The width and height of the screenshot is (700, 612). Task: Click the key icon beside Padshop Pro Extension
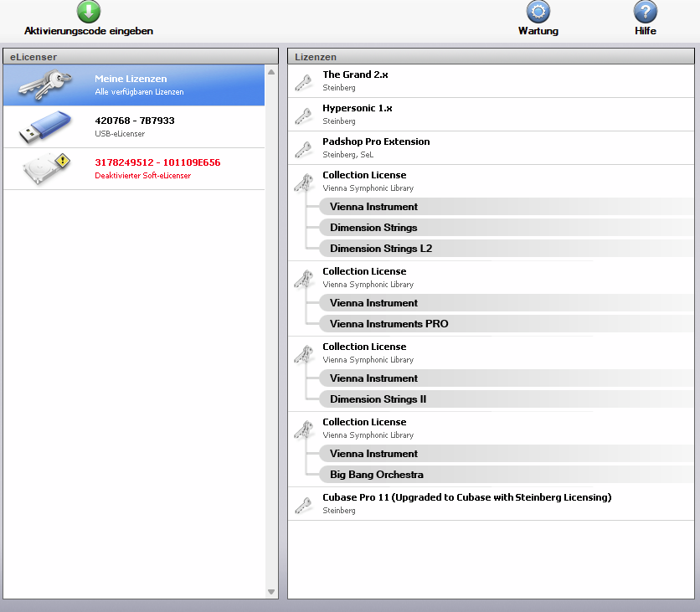click(x=304, y=149)
